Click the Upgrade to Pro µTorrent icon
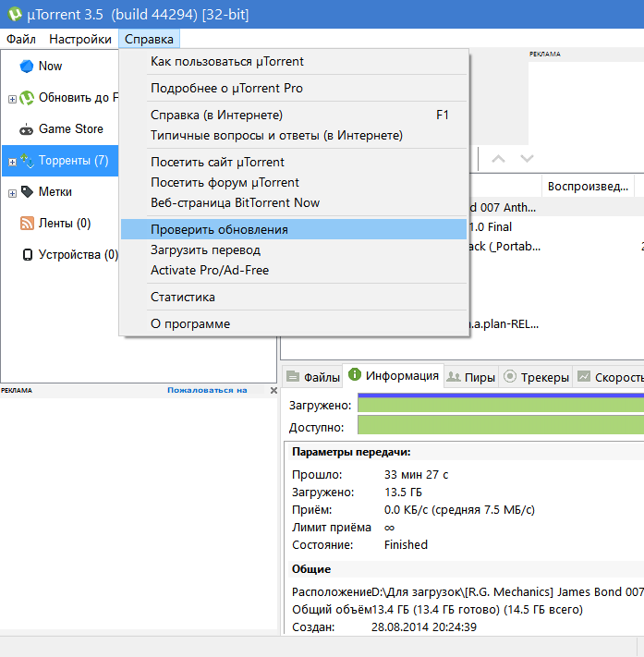 pyautogui.click(x=27, y=98)
